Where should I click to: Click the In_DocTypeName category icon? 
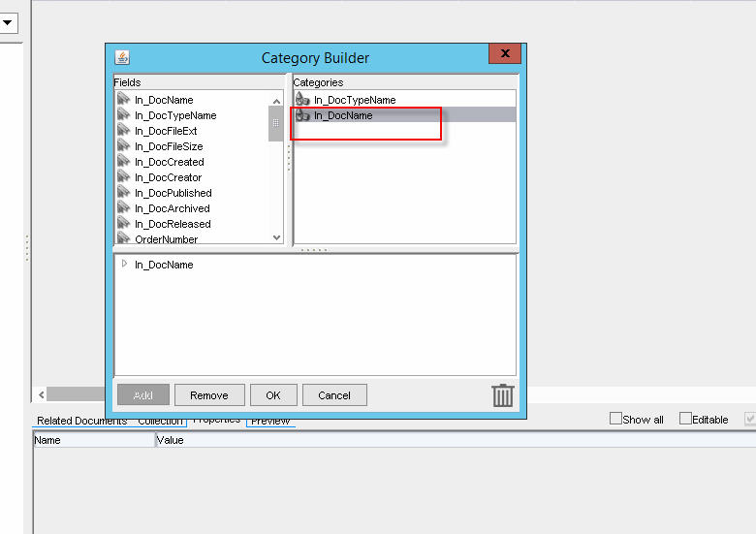tap(301, 100)
